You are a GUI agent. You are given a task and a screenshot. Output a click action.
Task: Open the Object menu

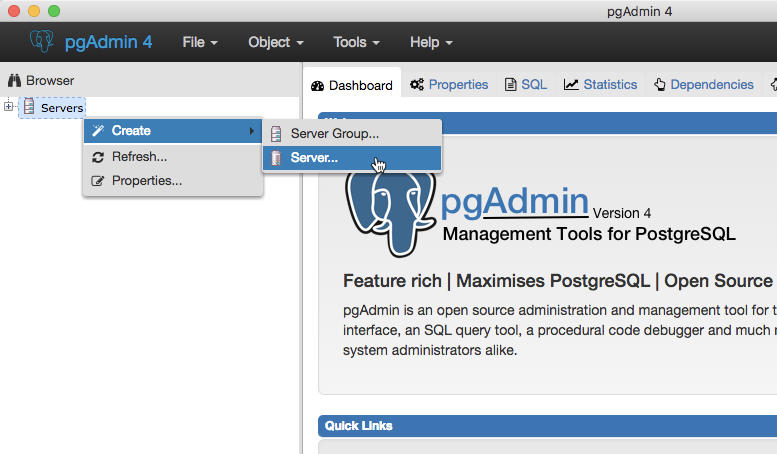276,42
